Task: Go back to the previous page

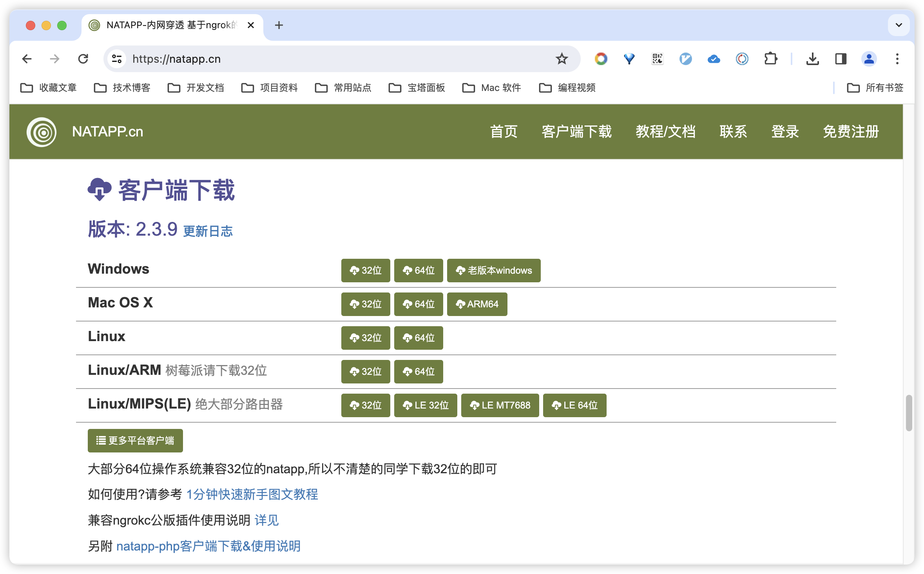Action: point(27,59)
